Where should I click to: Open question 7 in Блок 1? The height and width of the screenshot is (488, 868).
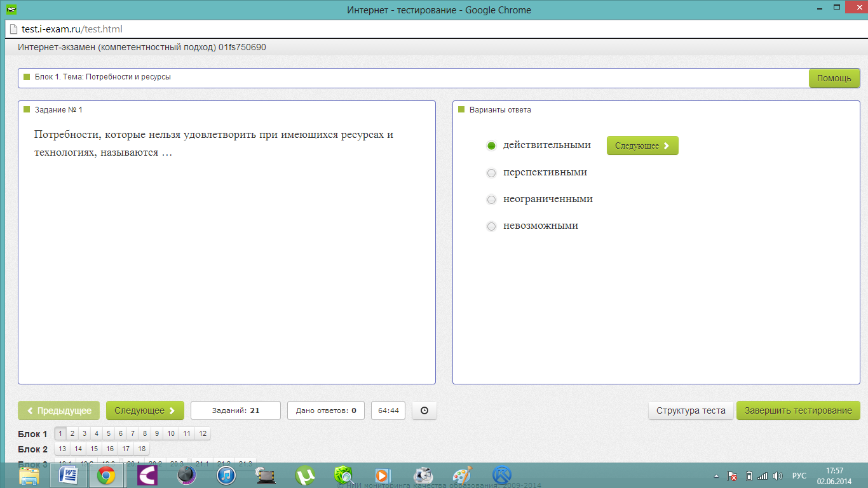tap(133, 433)
